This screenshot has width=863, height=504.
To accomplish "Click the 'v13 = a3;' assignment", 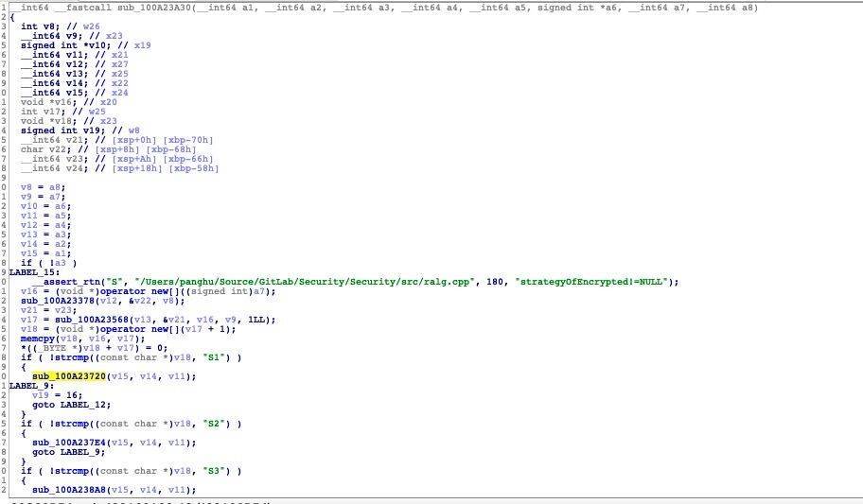I will (x=45, y=235).
